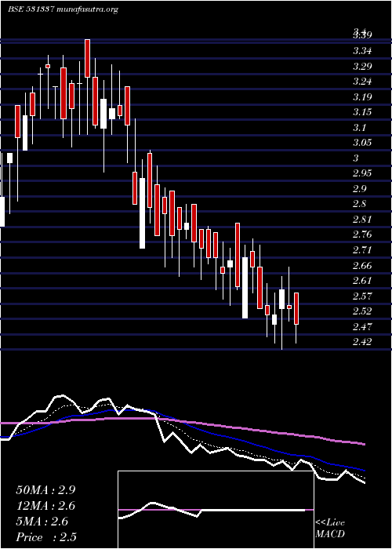Screen dimensions: 392x549
Task: Pick the 2.57 price axis label
Action: point(362,296)
